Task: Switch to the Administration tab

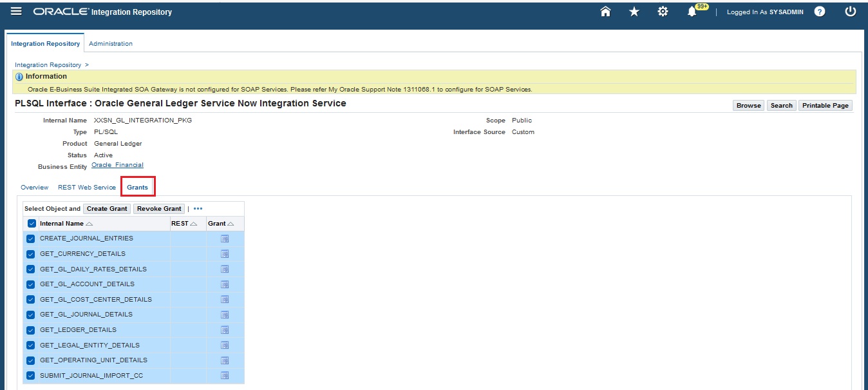Action: click(x=111, y=44)
